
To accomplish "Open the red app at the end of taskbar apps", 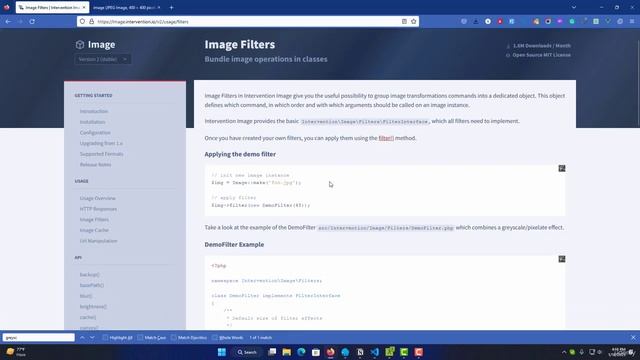I will [x=419, y=352].
